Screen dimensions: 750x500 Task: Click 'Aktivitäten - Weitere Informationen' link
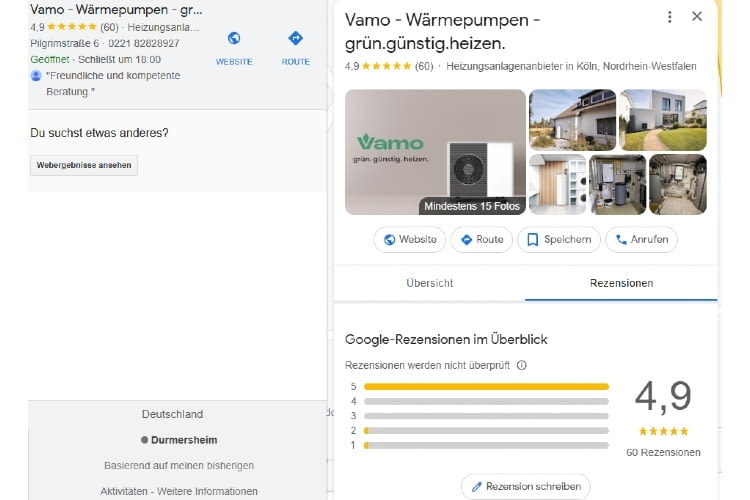point(179,491)
